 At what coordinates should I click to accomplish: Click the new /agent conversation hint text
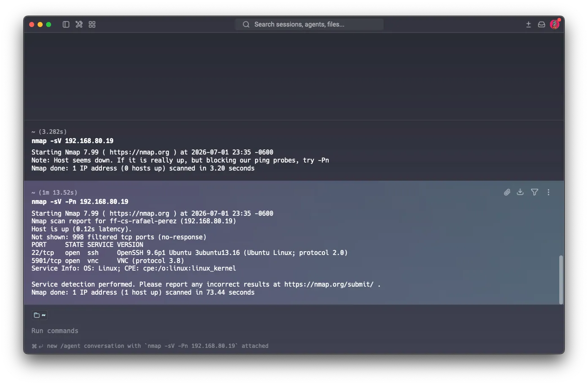(158, 346)
